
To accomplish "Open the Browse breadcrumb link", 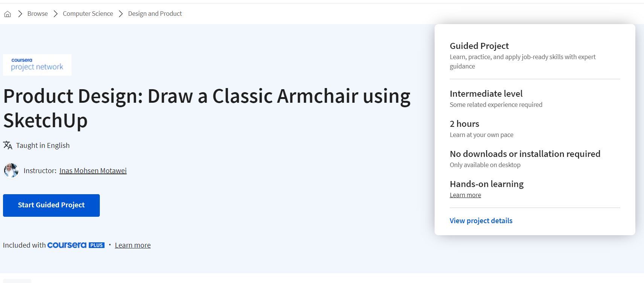I will click(x=37, y=14).
